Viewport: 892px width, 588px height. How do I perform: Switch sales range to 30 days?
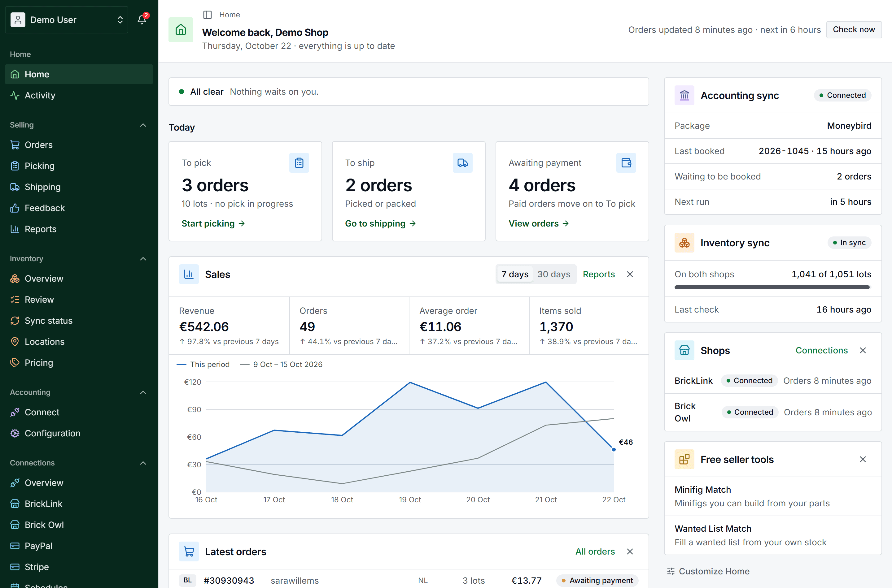[x=553, y=274]
